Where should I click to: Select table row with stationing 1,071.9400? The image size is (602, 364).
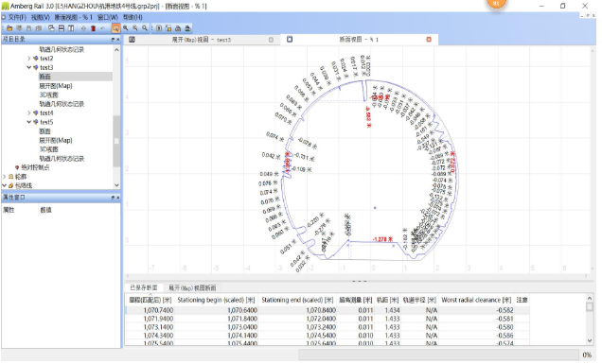328,320
